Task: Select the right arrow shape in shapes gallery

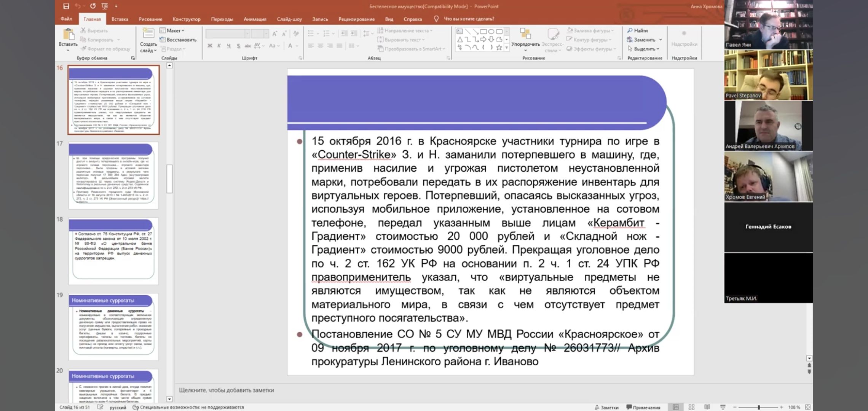Action: (483, 39)
